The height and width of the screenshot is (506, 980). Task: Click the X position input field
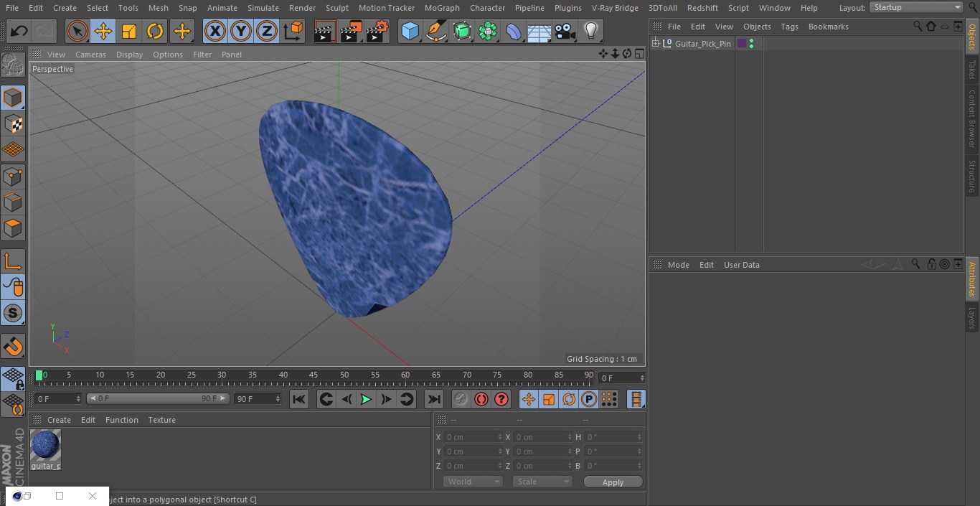click(x=473, y=437)
